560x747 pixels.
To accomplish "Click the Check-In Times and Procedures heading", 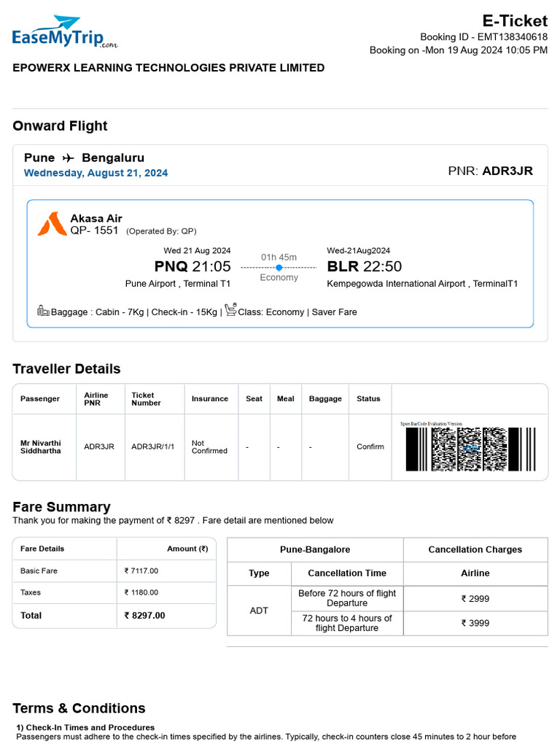I will click(x=85, y=727).
